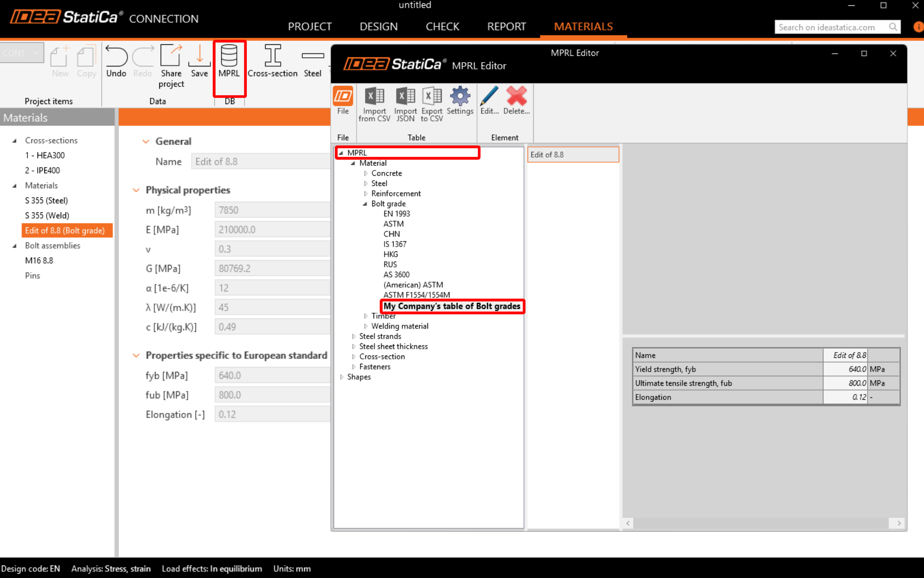Select IPE400 cross-section in Materials list
Viewport: 924px width, 578px height.
click(42, 171)
